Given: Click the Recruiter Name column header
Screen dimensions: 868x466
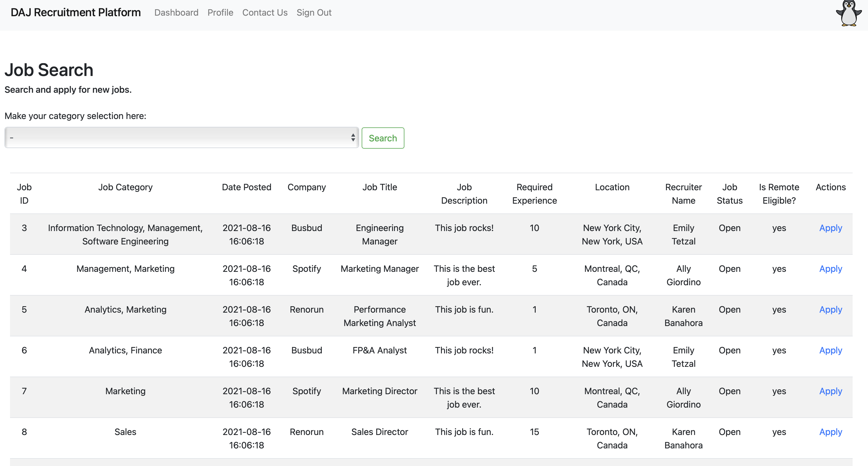Looking at the screenshot, I should coord(683,194).
